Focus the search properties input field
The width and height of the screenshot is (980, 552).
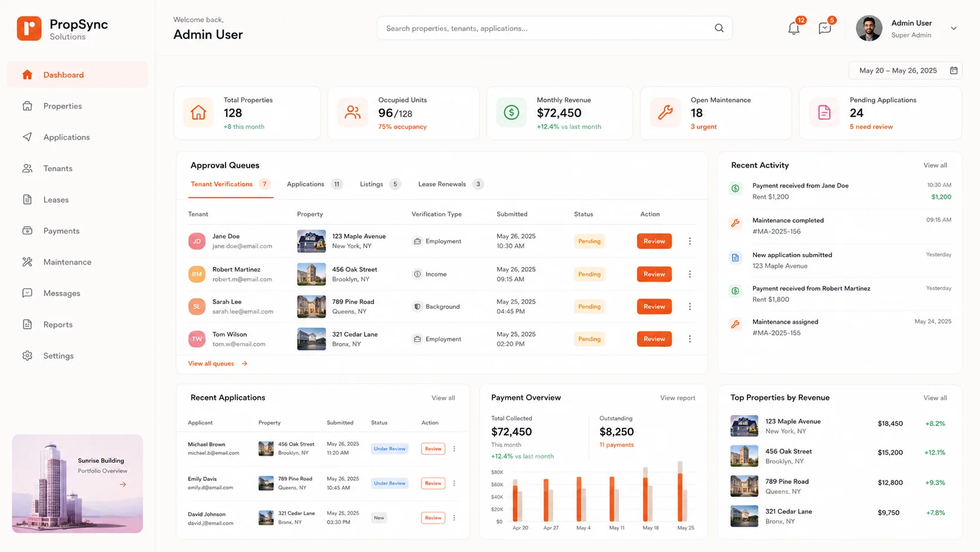coord(554,28)
